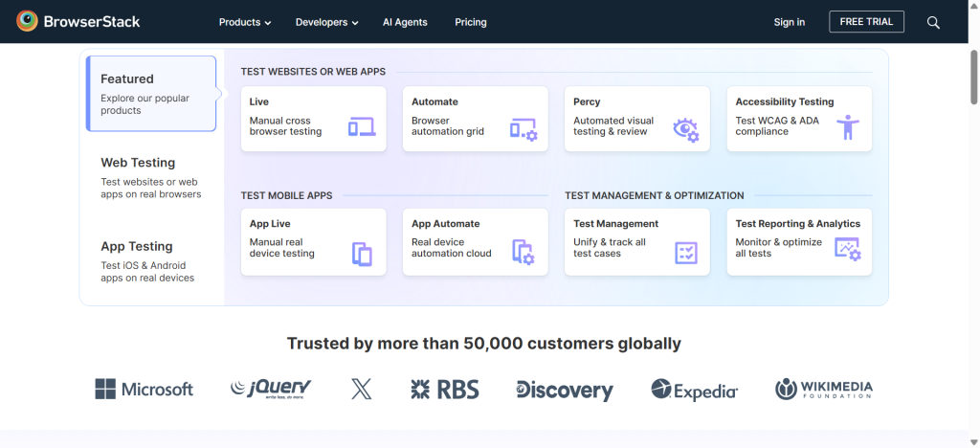Click the "TEST WEBSITES OR WEB APPS" heading
Screen dimensions: 980x448
click(x=313, y=72)
